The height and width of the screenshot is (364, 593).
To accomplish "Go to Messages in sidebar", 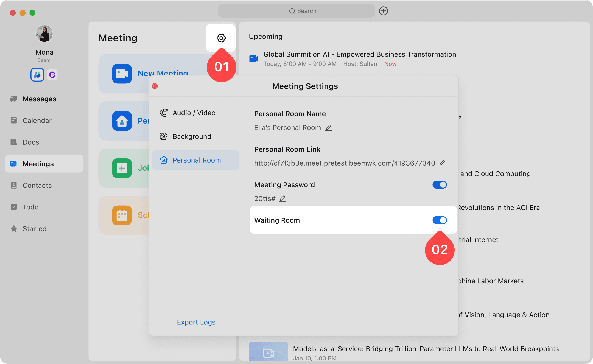I will click(39, 99).
